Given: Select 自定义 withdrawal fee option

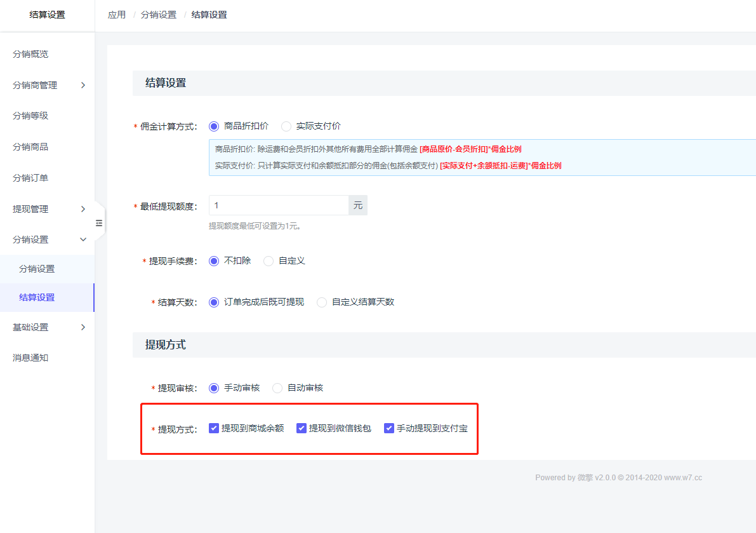Looking at the screenshot, I should tap(269, 261).
